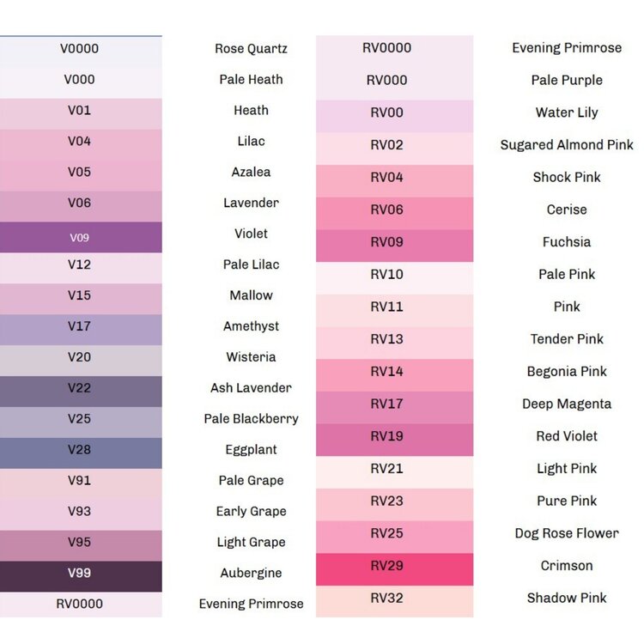Choose the RV32 Shadow Pink swatch
The height and width of the screenshot is (644, 644).
coord(394,600)
